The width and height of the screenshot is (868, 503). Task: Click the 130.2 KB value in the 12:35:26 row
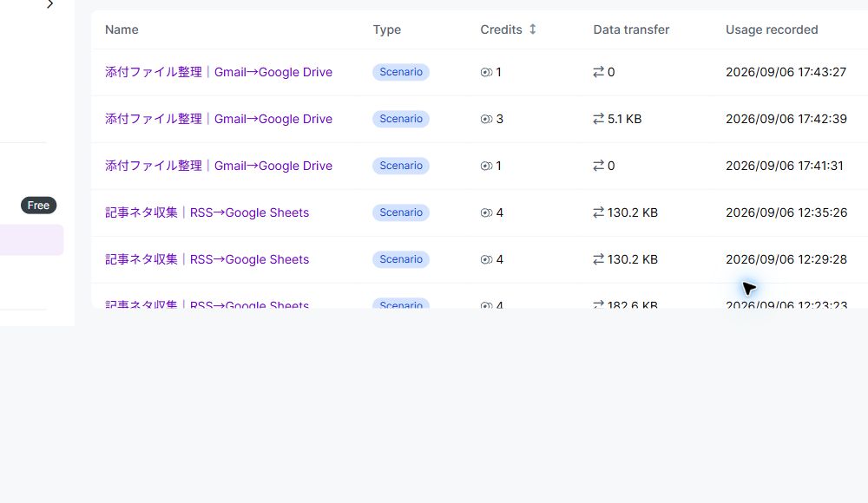click(633, 212)
